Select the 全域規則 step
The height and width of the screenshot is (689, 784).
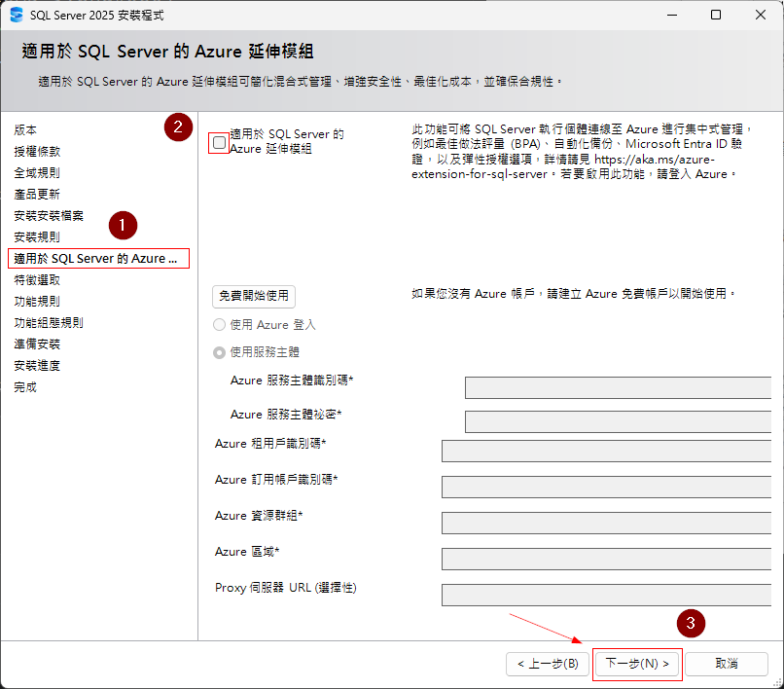click(x=37, y=173)
